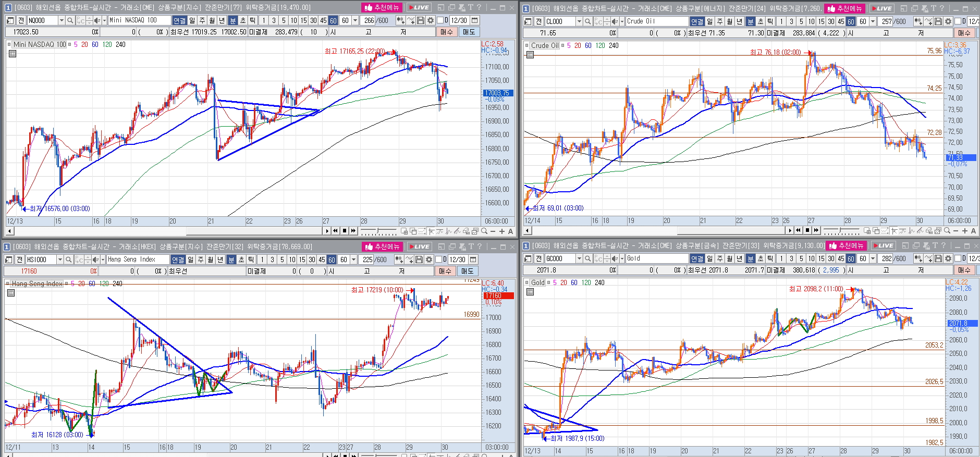Click 매수 buy button in Mini NASDAQ window
Image resolution: width=980 pixels, height=457 pixels.
tap(447, 32)
